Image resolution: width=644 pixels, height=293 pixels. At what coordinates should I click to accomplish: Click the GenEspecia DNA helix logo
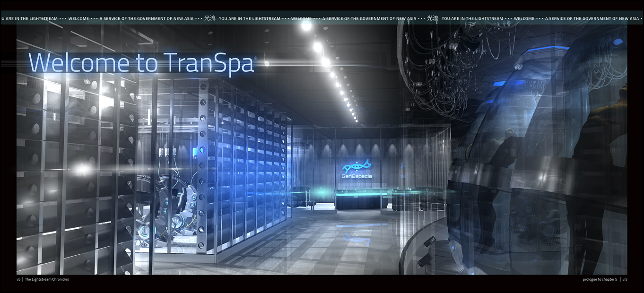[x=357, y=166]
